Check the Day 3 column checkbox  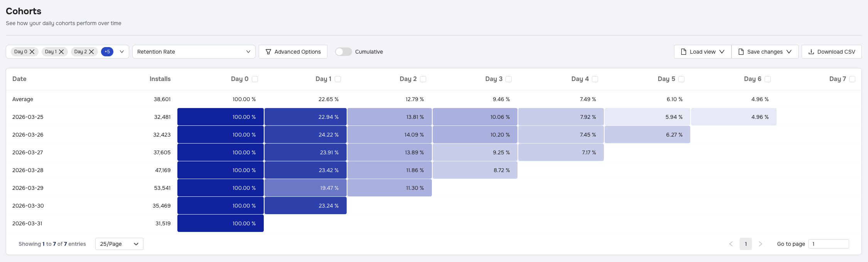[509, 79]
